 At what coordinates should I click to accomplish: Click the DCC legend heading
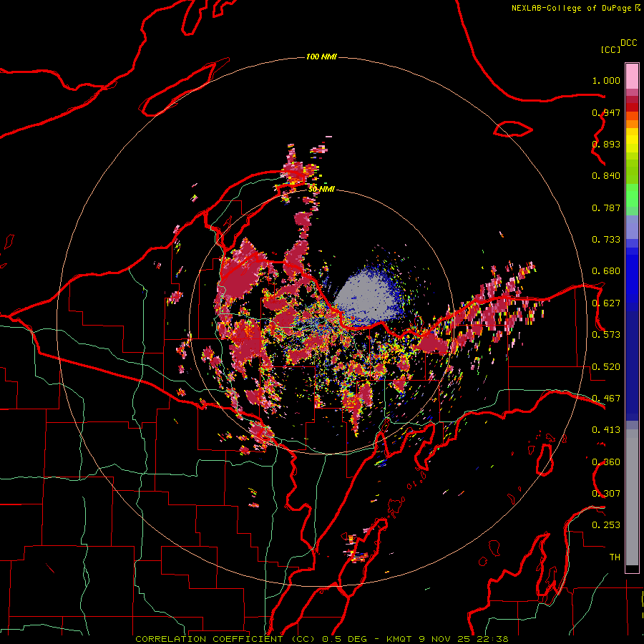coord(628,43)
